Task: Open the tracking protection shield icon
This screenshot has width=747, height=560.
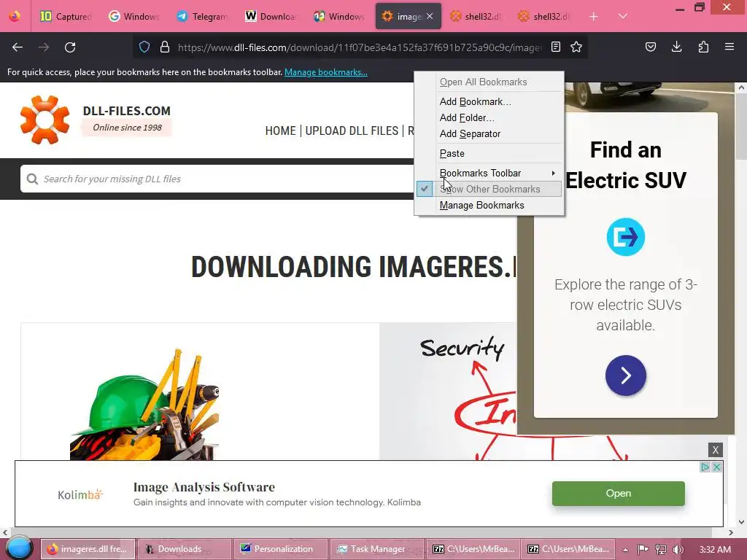Action: point(144,47)
